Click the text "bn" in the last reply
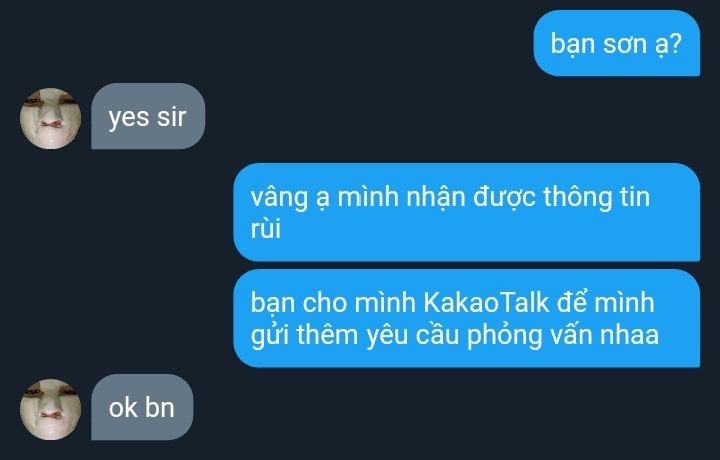Image resolution: width=720 pixels, height=460 pixels. pyautogui.click(x=160, y=408)
